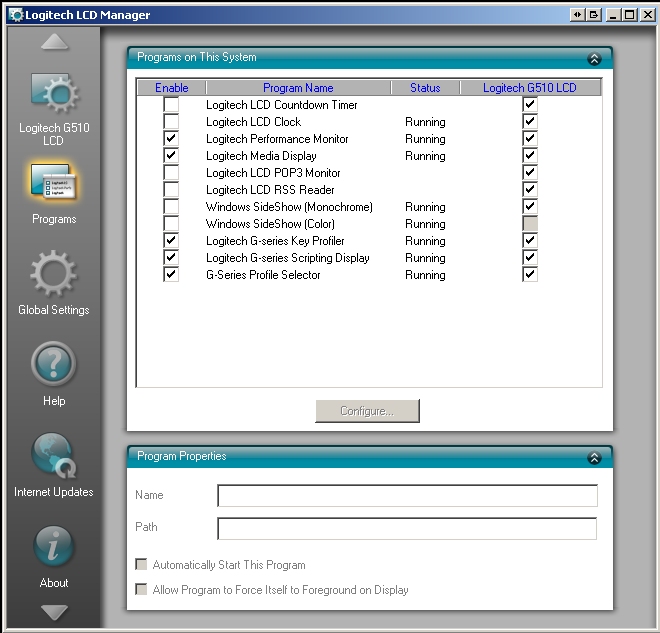Image resolution: width=660 pixels, height=633 pixels.
Task: Toggle G510 LCD checkbox for Profile Selector
Action: coord(530,274)
